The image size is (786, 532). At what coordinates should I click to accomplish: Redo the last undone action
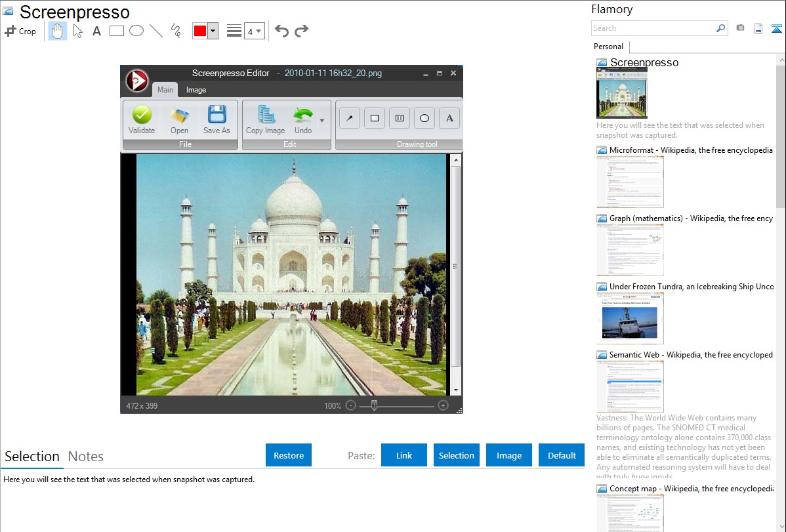click(x=301, y=31)
